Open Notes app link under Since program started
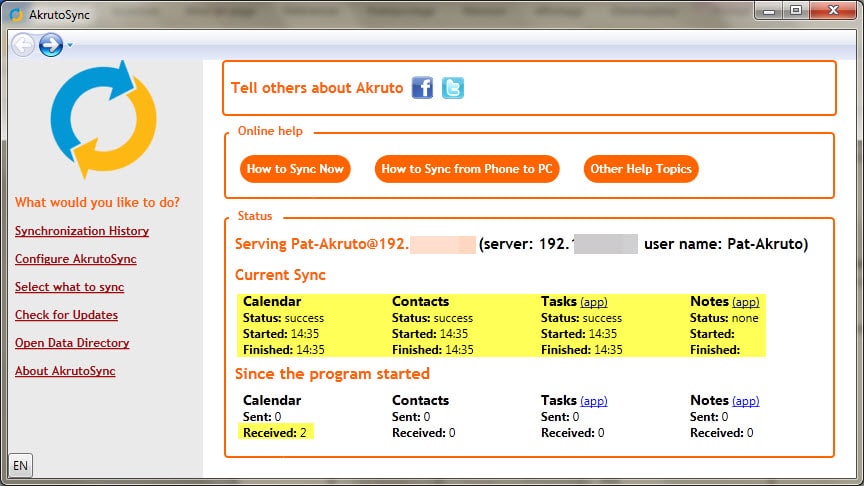Viewport: 864px width, 486px height. coord(746,401)
